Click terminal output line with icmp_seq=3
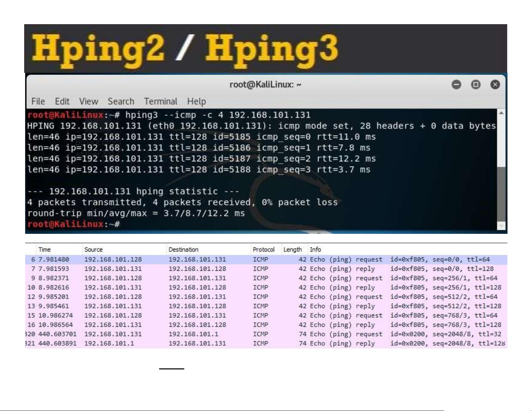 click(x=199, y=169)
